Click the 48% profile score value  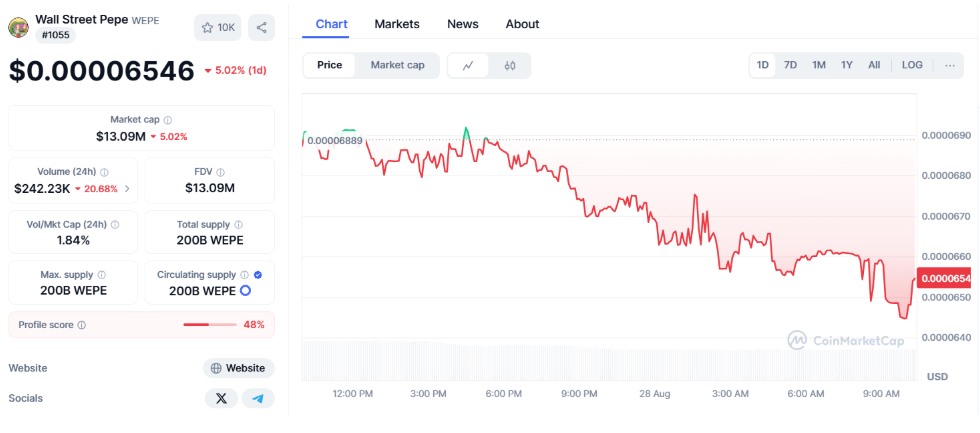(254, 325)
